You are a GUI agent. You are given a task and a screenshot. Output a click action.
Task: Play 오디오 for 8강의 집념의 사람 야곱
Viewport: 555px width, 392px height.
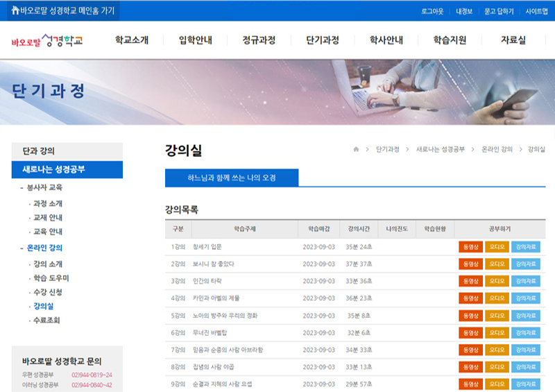(x=497, y=367)
